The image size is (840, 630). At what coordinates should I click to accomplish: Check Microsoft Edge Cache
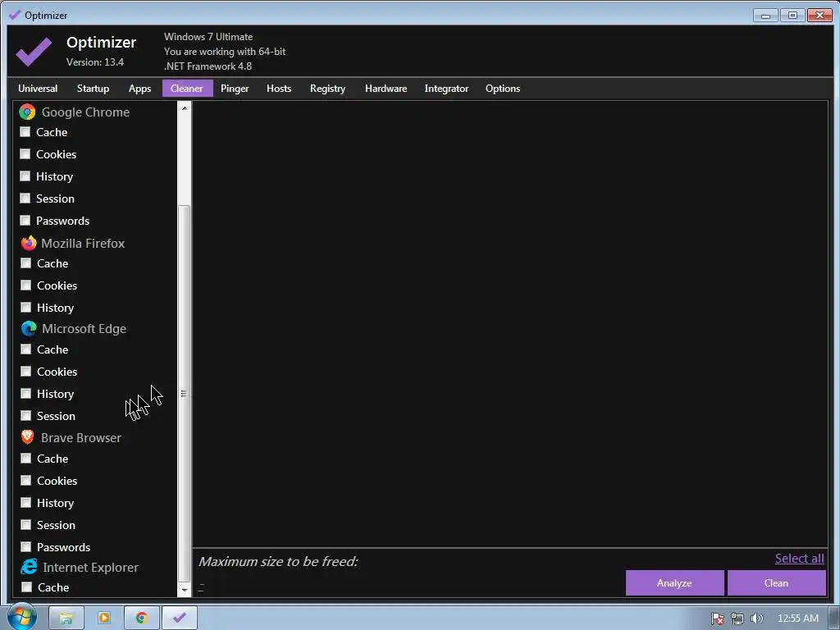[x=25, y=349]
